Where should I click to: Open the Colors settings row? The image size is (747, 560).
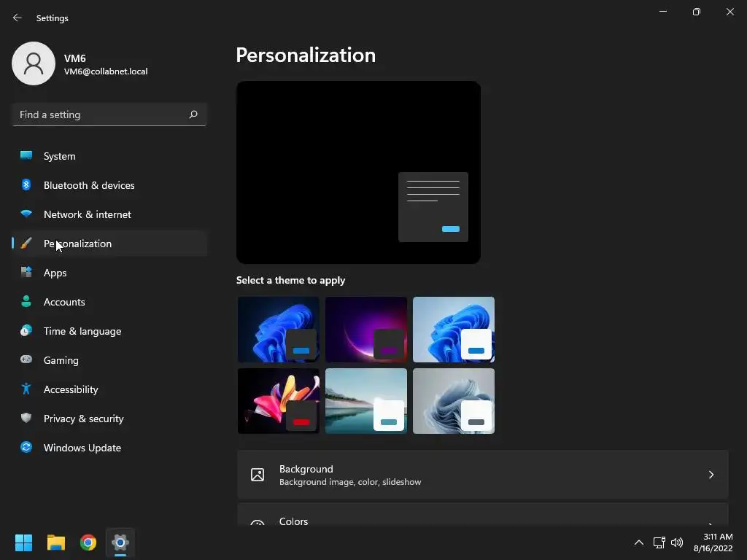click(x=483, y=515)
